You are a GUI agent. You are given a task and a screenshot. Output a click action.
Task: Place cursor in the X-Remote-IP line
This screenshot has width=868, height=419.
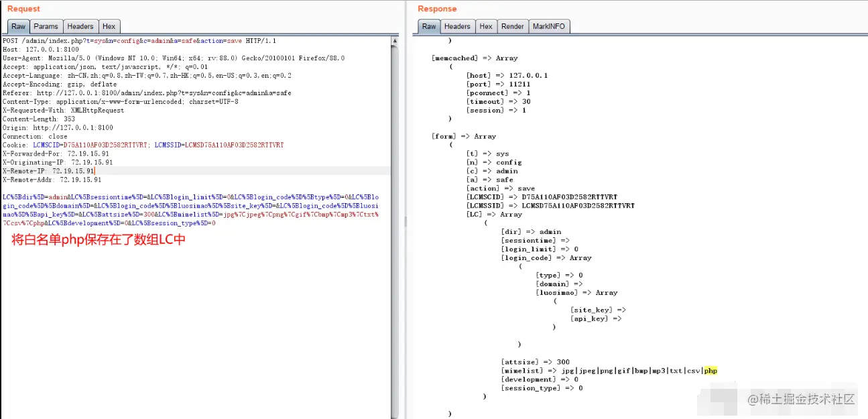click(49, 171)
